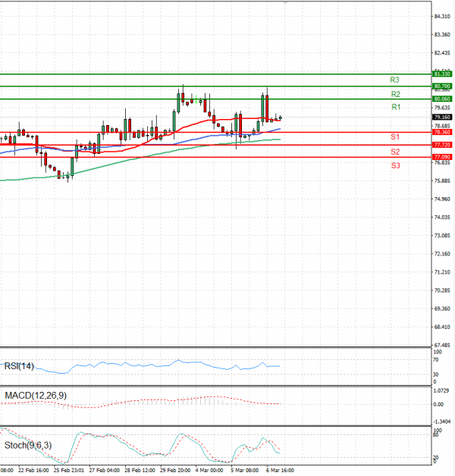
Task: Click the MACD(12,26,9) indicator label
Action: point(36,396)
